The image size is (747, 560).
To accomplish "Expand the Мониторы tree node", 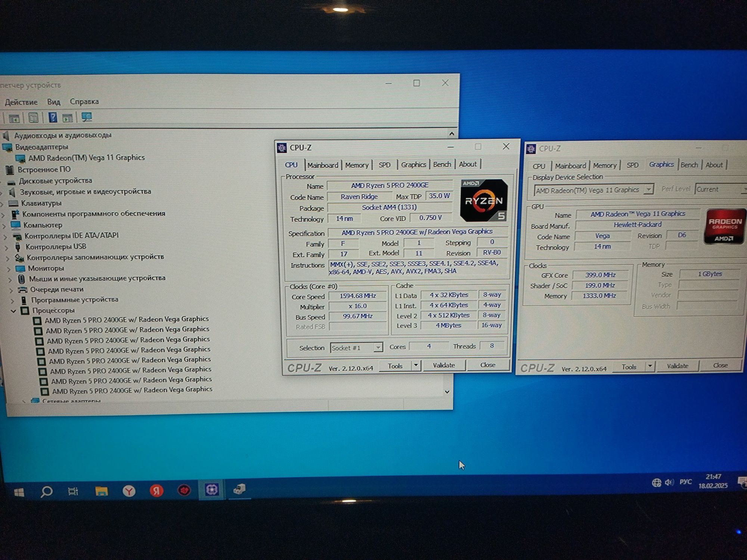I will 9,269.
